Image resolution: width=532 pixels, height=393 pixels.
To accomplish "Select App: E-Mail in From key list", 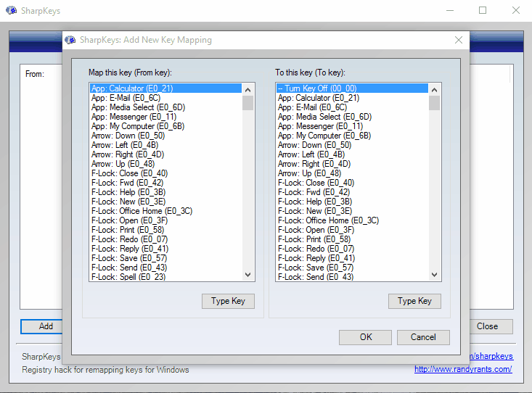I will [166, 98].
